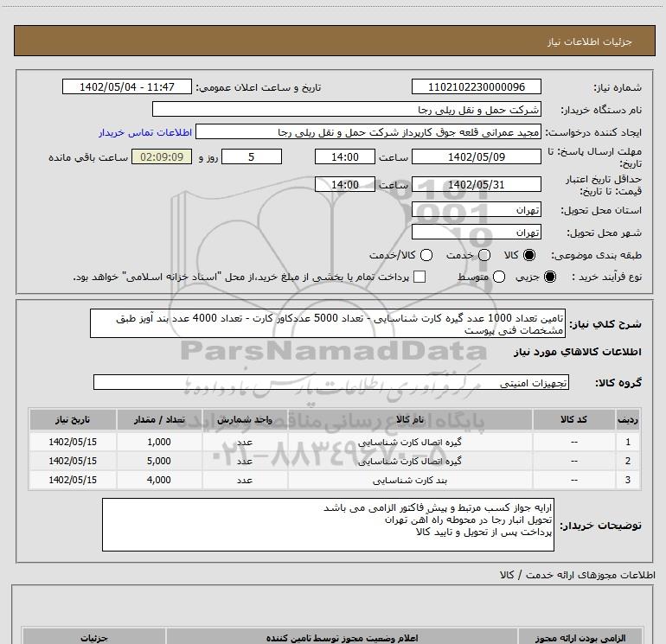The image size is (666, 644).
Task: Click the buyer organization name field
Action: pos(347,109)
